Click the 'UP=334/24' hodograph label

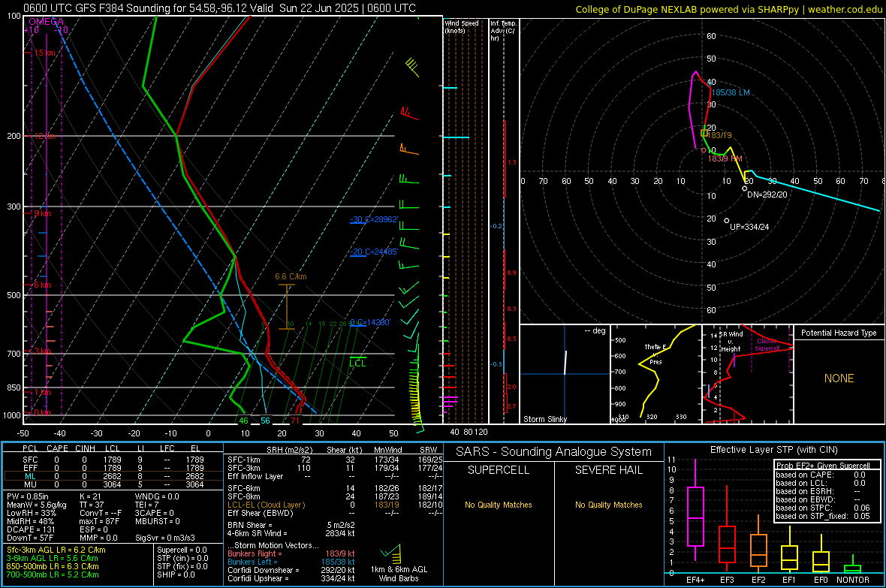click(x=749, y=227)
